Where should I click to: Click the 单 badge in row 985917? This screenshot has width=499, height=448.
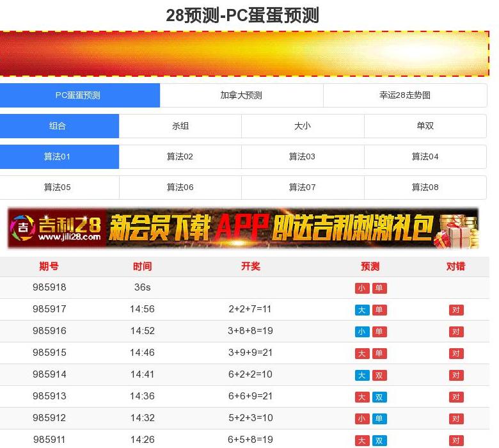[x=379, y=310]
